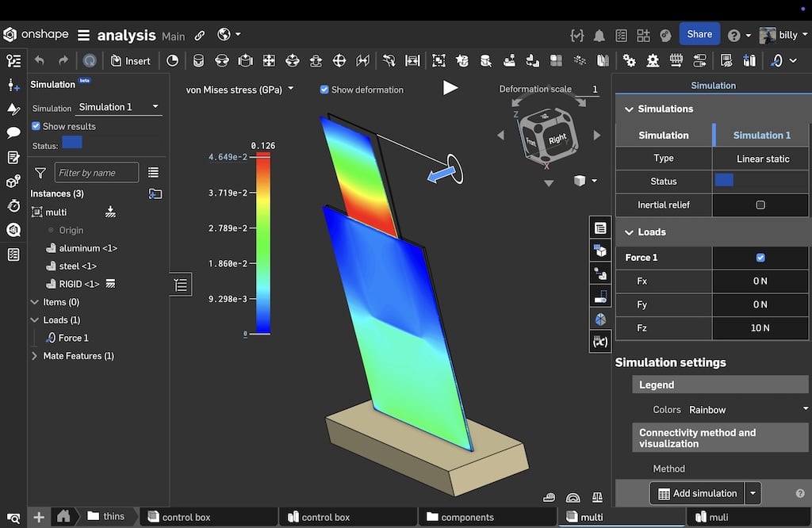Click the document link icon
Image resolution: width=812 pixels, height=528 pixels.
pyautogui.click(x=200, y=36)
